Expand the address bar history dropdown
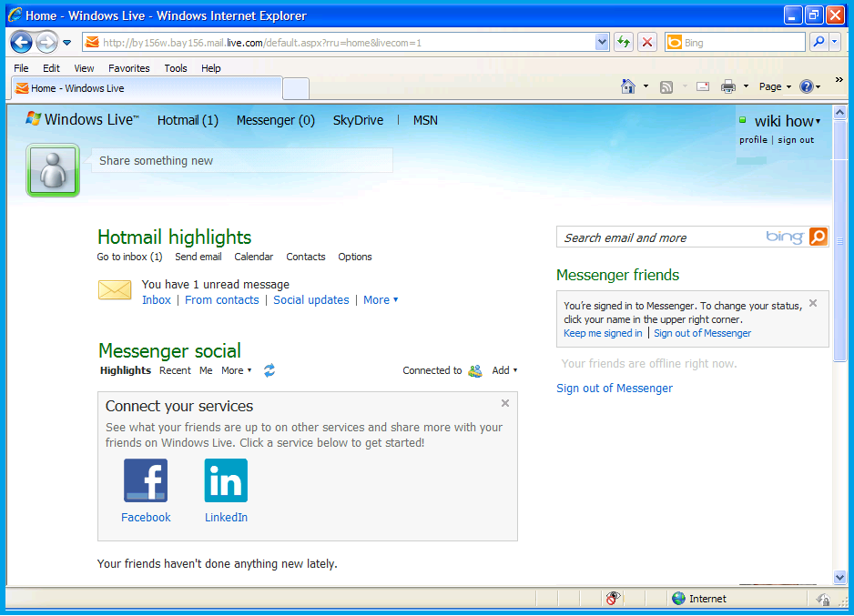 [602, 43]
